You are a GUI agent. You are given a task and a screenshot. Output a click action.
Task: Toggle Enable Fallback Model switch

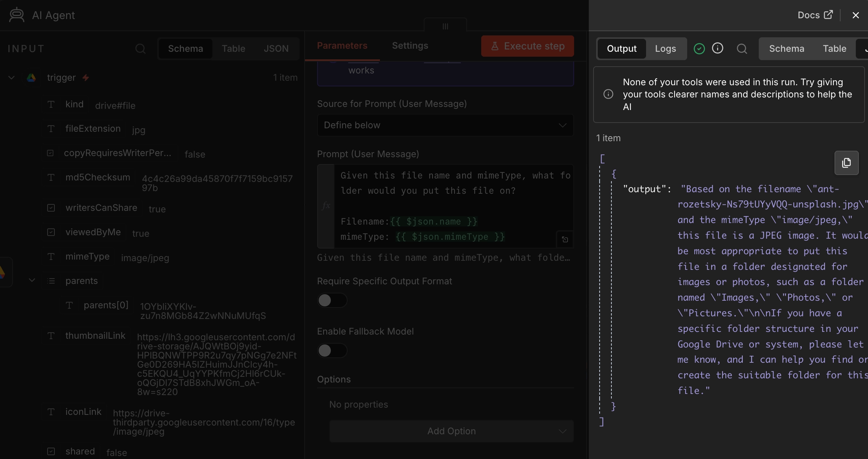(x=332, y=351)
